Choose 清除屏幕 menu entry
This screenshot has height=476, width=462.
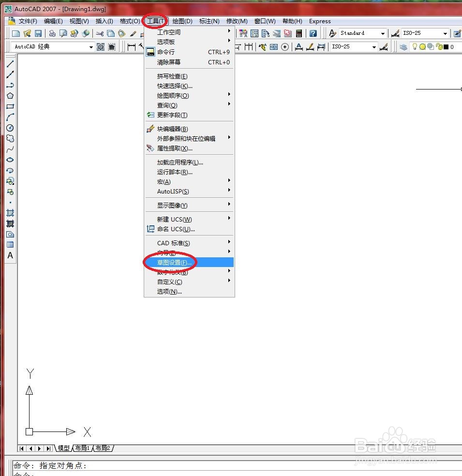coord(189,62)
